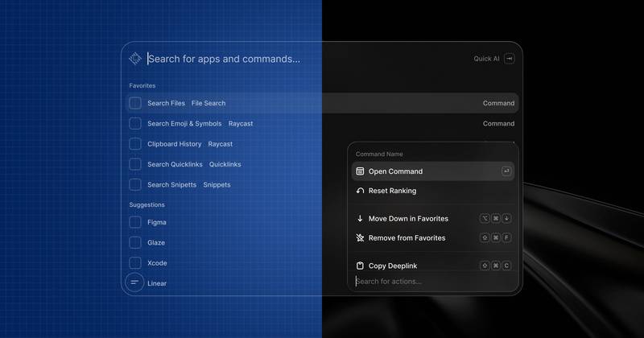The image size is (644, 338).
Task: Click the icon placeholder beside Search Files
Action: pos(135,103)
